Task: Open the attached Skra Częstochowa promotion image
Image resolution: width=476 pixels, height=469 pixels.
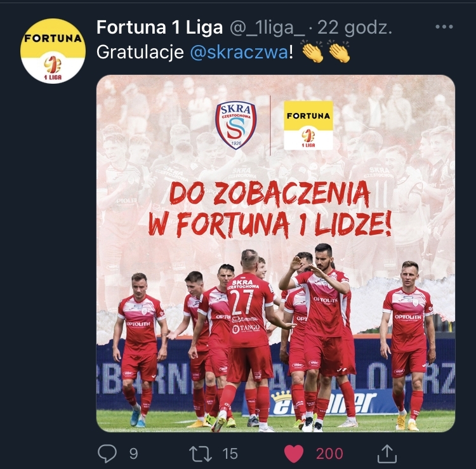Action: (x=275, y=253)
